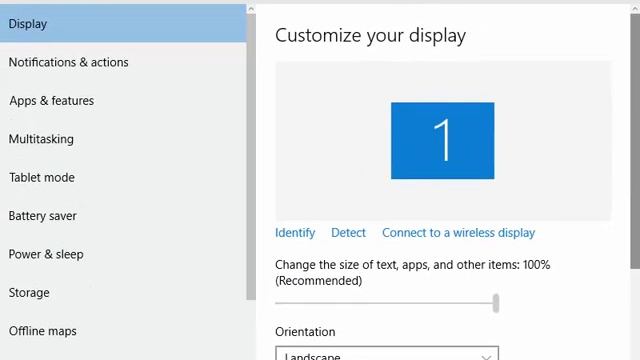Click the sidebar scroll up arrow
This screenshot has width=640, height=360.
pyautogui.click(x=251, y=9)
